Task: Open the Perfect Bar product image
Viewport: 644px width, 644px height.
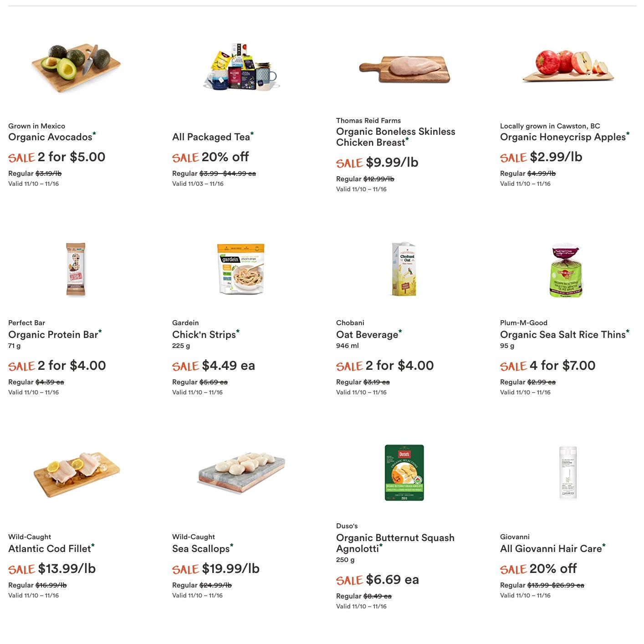Action: (x=76, y=270)
